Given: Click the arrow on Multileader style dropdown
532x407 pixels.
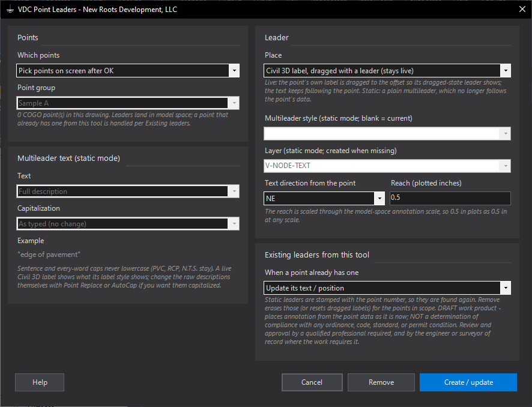Looking at the screenshot, I should (x=506, y=134).
